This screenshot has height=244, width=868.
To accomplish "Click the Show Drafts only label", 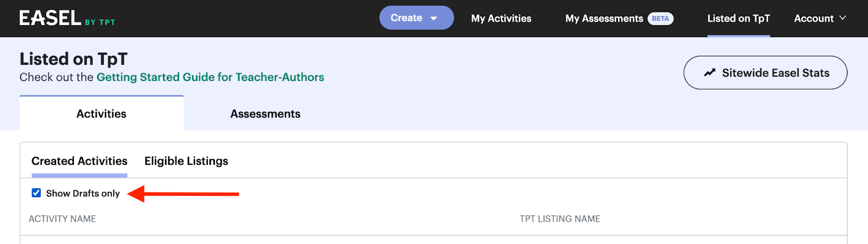I will pyautogui.click(x=83, y=193).
